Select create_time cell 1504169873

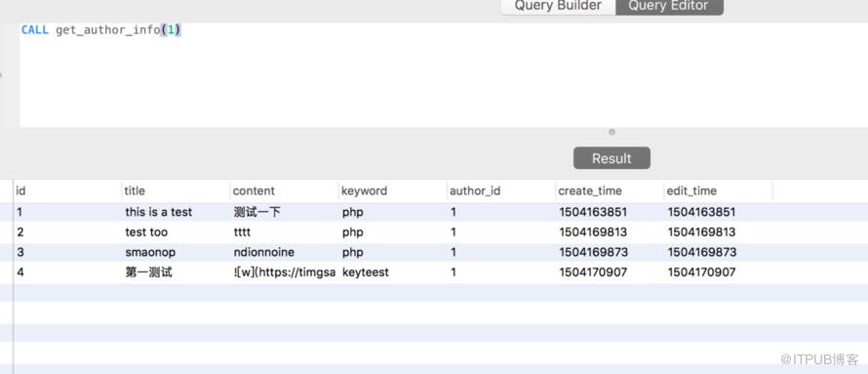coord(593,253)
